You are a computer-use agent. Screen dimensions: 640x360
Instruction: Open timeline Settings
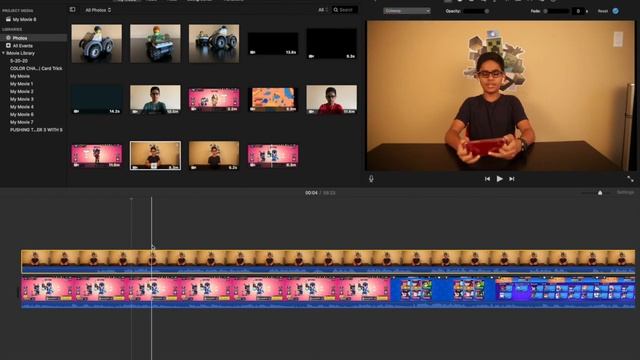tap(625, 192)
